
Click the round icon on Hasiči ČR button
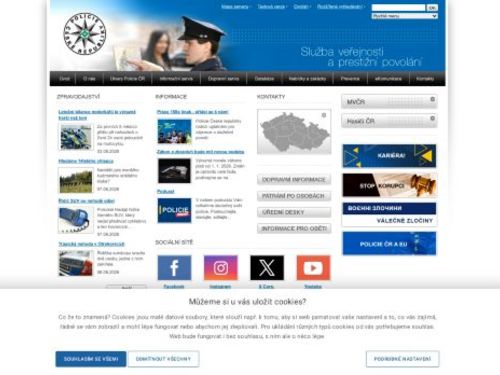[432, 118]
